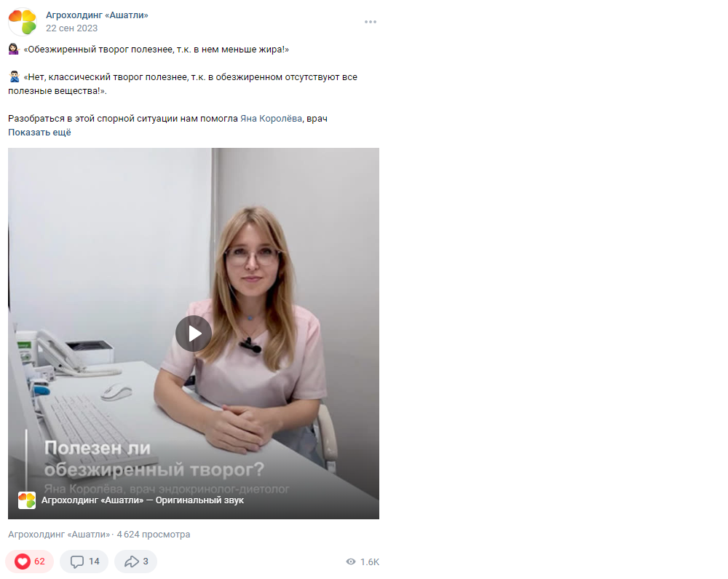The height and width of the screenshot is (579, 728).
Task: Expand post text with Показать ещё
Action: pos(39,133)
